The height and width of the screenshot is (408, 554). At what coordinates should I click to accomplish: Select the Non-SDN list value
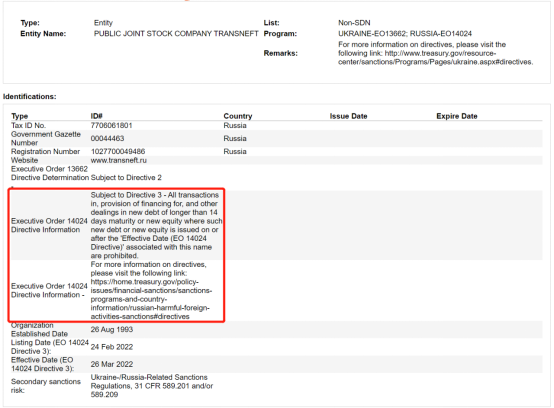pos(354,23)
